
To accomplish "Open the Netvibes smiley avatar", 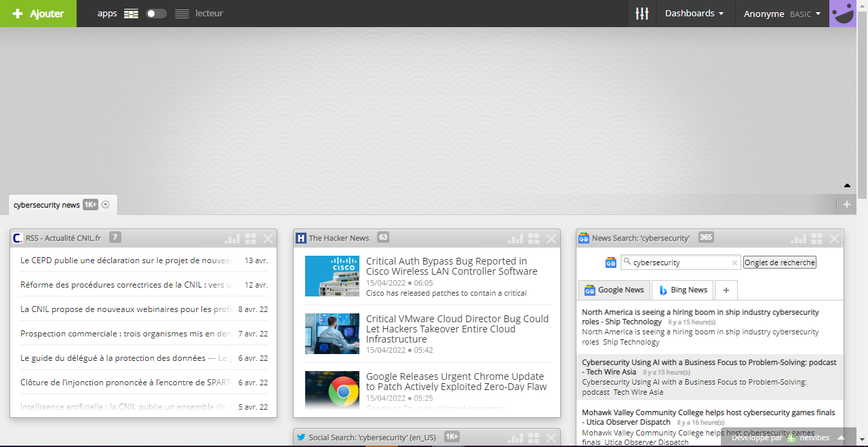I will point(843,14).
